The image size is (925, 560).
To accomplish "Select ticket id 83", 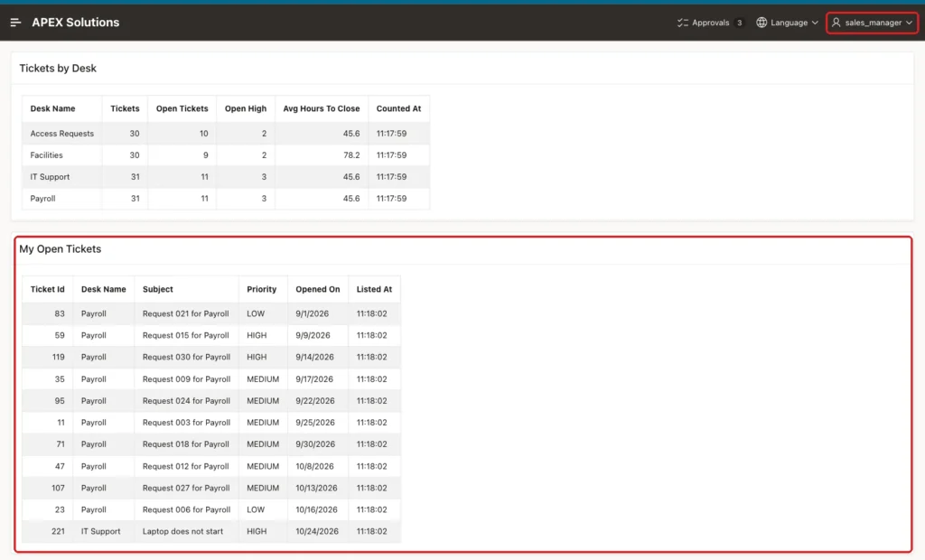I will tap(60, 313).
